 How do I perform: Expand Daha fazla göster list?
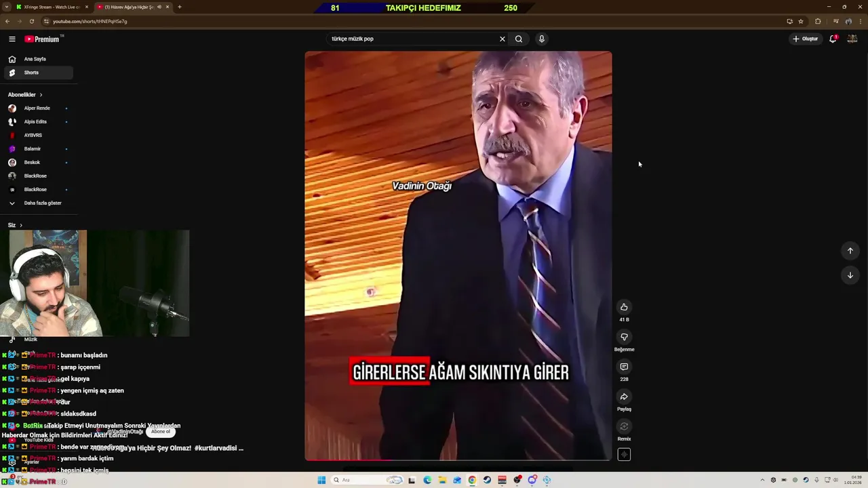tap(37, 203)
